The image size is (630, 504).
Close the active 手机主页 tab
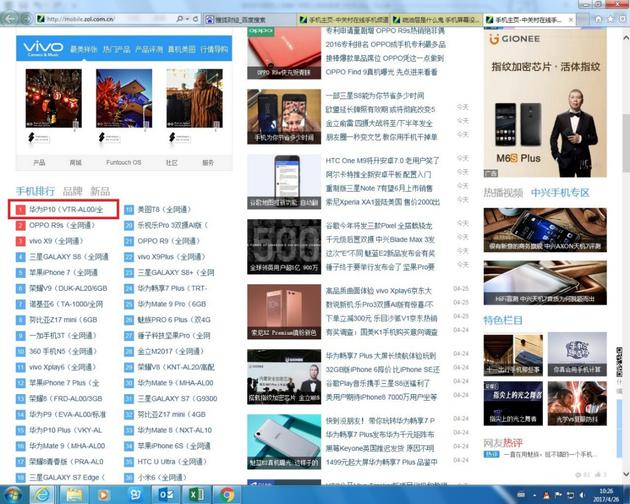tap(571, 20)
